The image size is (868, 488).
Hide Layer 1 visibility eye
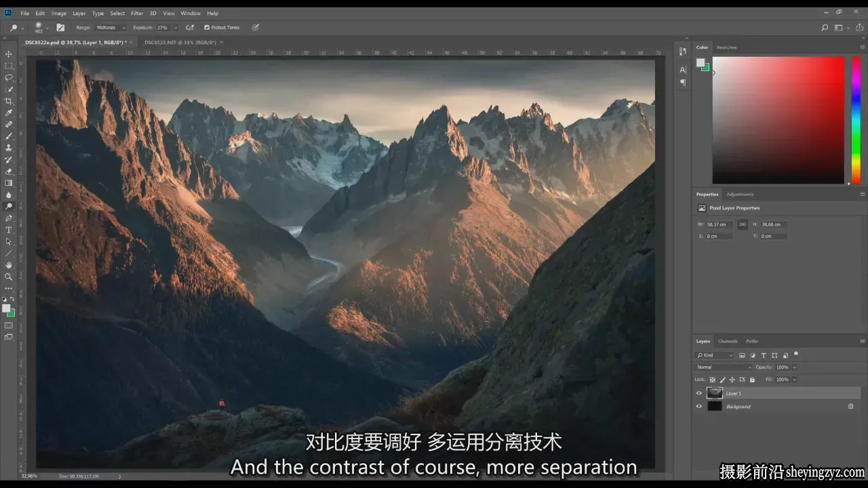(x=699, y=393)
